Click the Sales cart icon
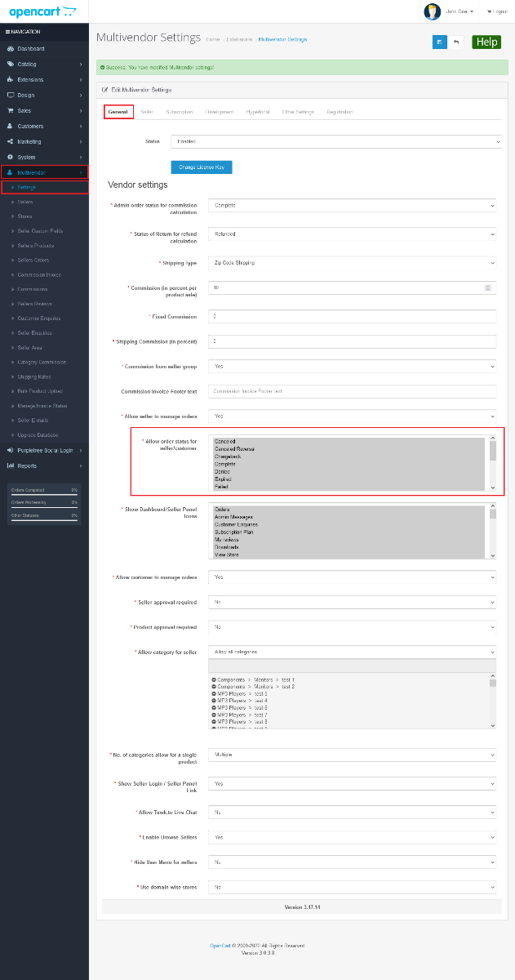This screenshot has height=980, width=515. coord(10,110)
